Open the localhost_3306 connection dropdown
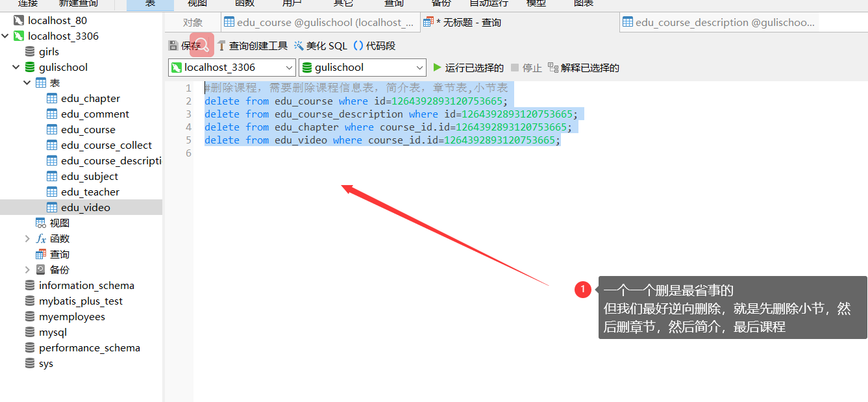 coord(289,68)
